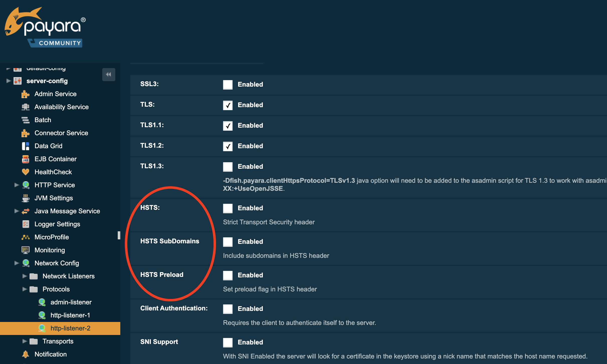The image size is (607, 364).
Task: Click the Data Grid icon
Action: [x=25, y=146]
